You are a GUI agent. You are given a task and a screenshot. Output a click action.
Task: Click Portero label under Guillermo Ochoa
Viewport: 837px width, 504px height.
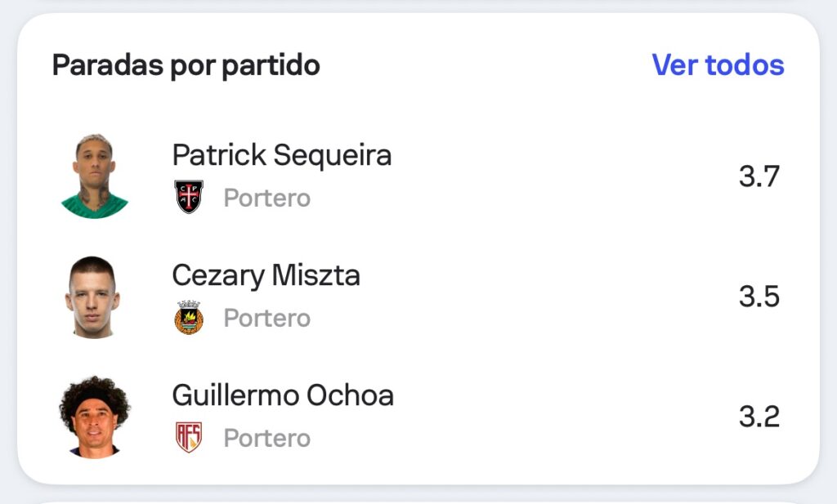tap(267, 439)
